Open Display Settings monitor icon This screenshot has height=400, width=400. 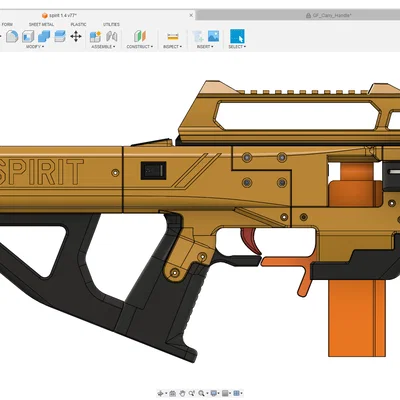coord(214,393)
